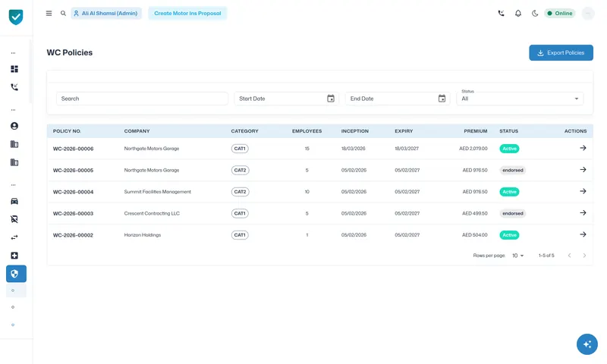Open the phone call icon in header
This screenshot has height=364, width=607.
tap(501, 13)
